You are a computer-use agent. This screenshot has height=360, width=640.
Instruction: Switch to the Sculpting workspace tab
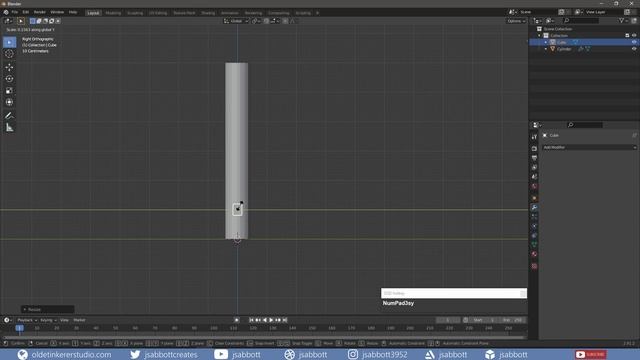[135, 13]
